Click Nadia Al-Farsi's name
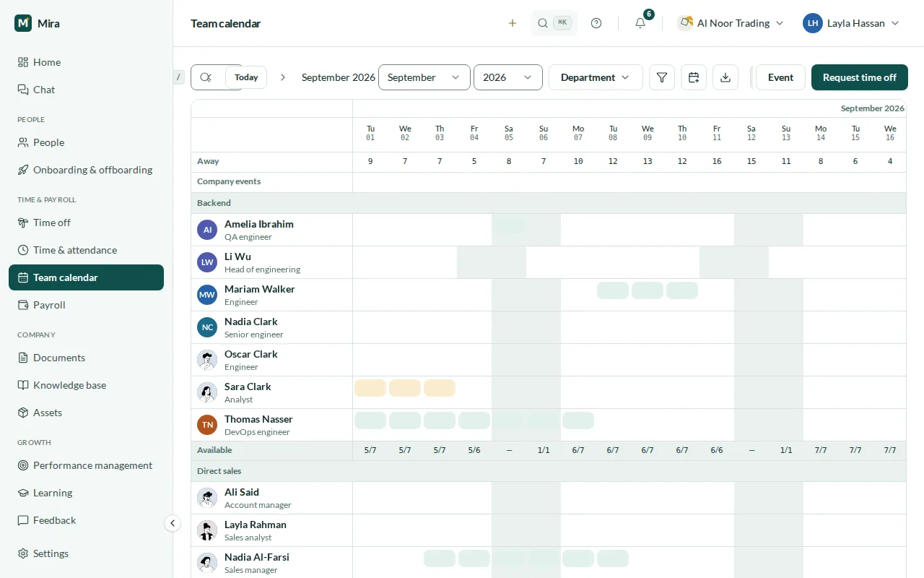Screen dimensions: 924x578 pos(257,557)
